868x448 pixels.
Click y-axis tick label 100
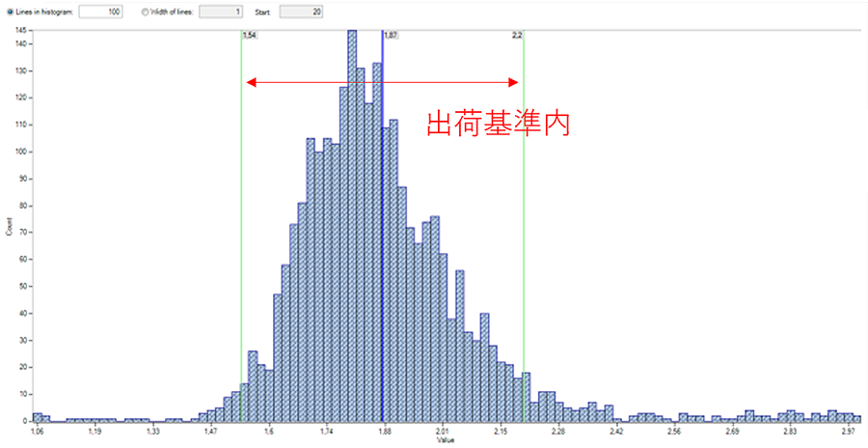click(21, 152)
